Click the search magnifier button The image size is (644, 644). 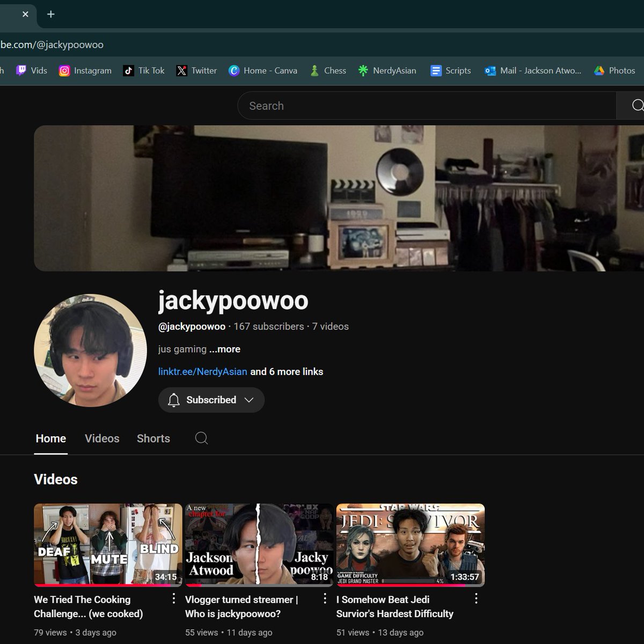pos(632,106)
